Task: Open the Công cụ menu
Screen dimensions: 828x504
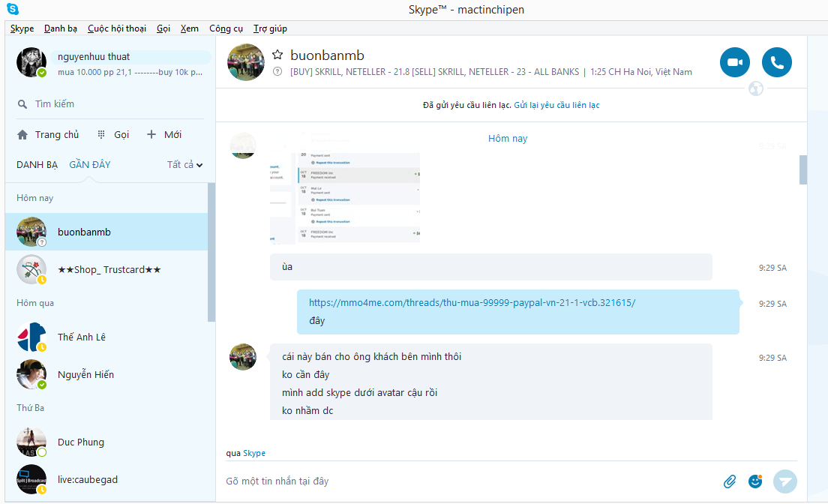Action: click(226, 28)
